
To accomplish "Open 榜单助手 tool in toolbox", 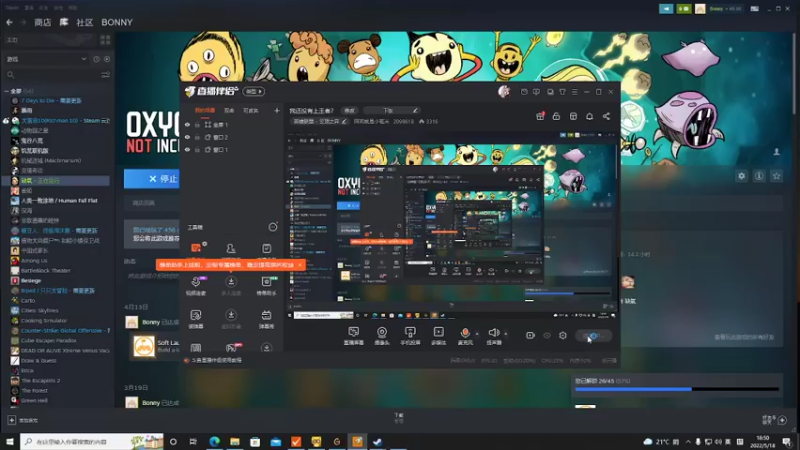I will click(x=266, y=286).
